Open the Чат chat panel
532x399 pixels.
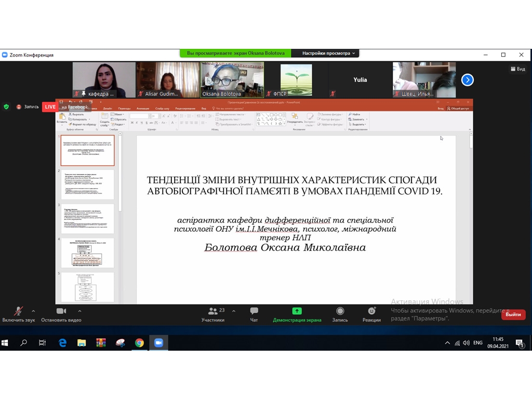[x=254, y=314]
